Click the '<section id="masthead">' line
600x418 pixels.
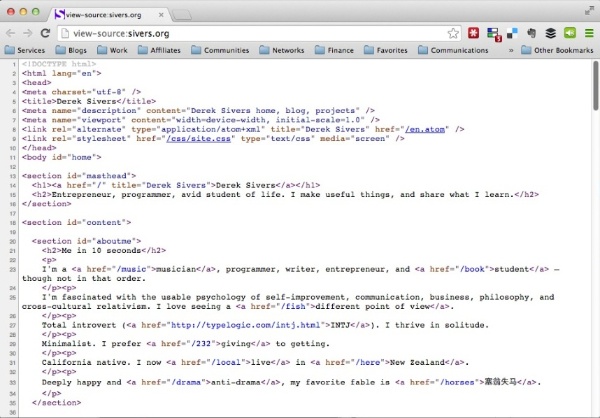coord(79,176)
